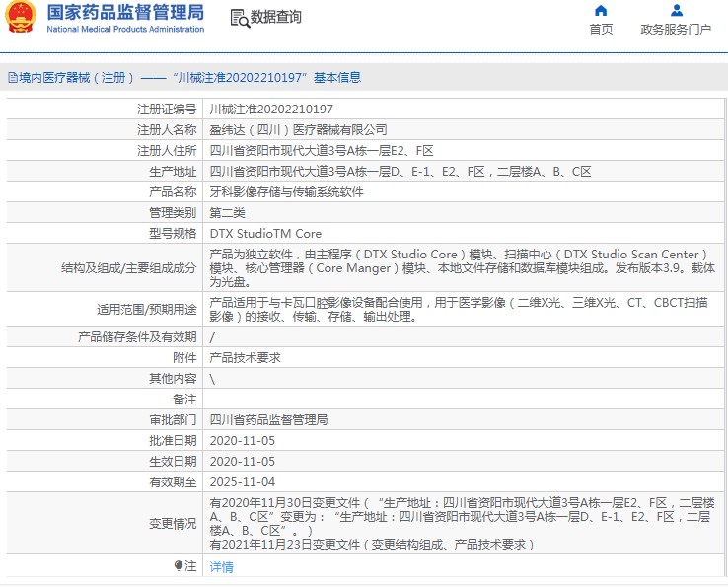
Task: Click the 管理类别 label
Action: click(173, 213)
